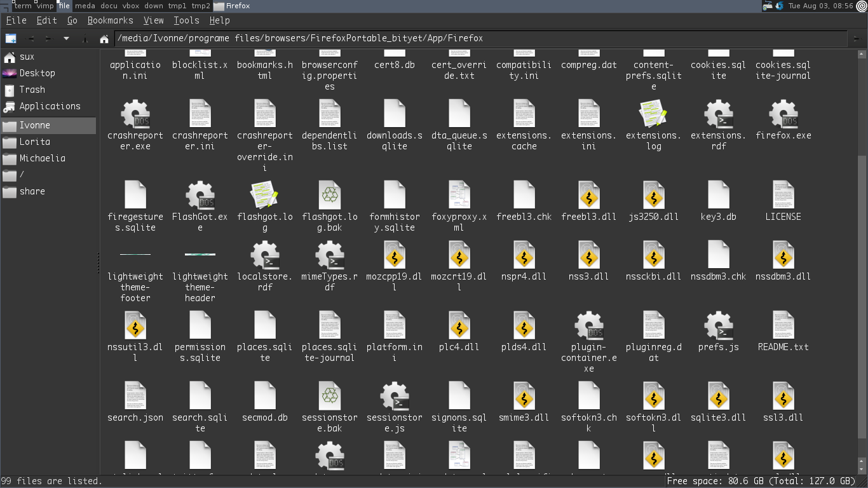Click the vertical scrollbar in file view
868x488 pixels.
[x=862, y=261]
